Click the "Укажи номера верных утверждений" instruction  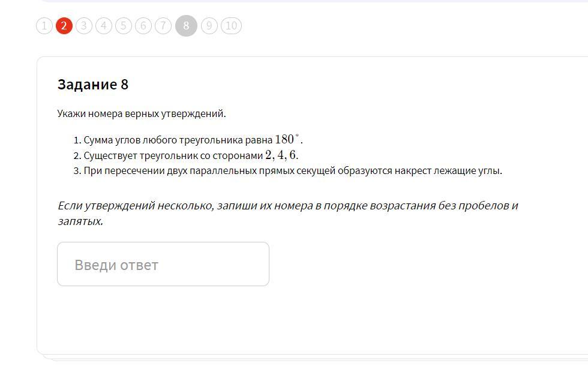(x=142, y=113)
